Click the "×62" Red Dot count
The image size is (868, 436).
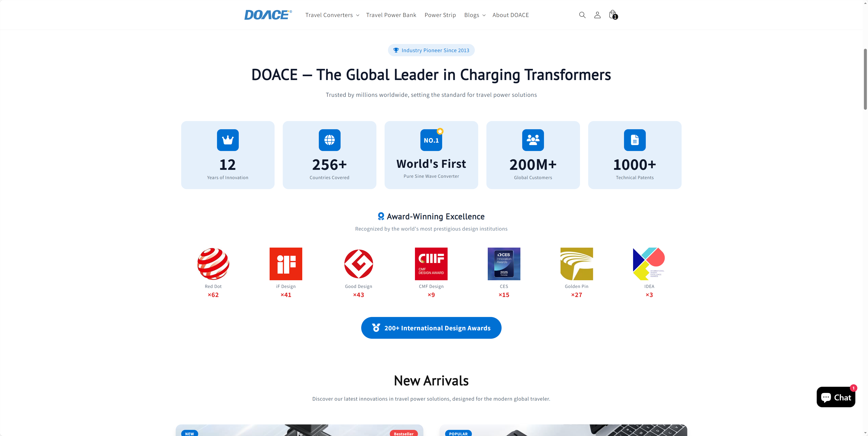[x=213, y=295]
